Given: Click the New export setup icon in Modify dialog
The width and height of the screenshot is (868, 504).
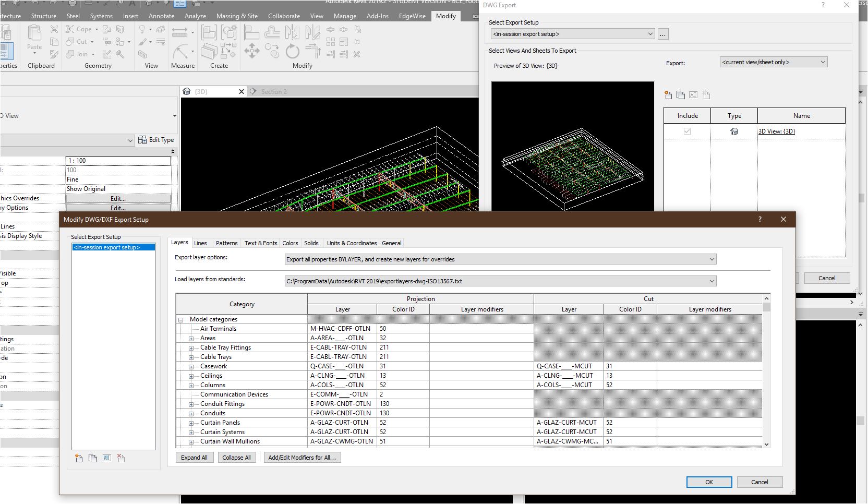Looking at the screenshot, I should 79,458.
